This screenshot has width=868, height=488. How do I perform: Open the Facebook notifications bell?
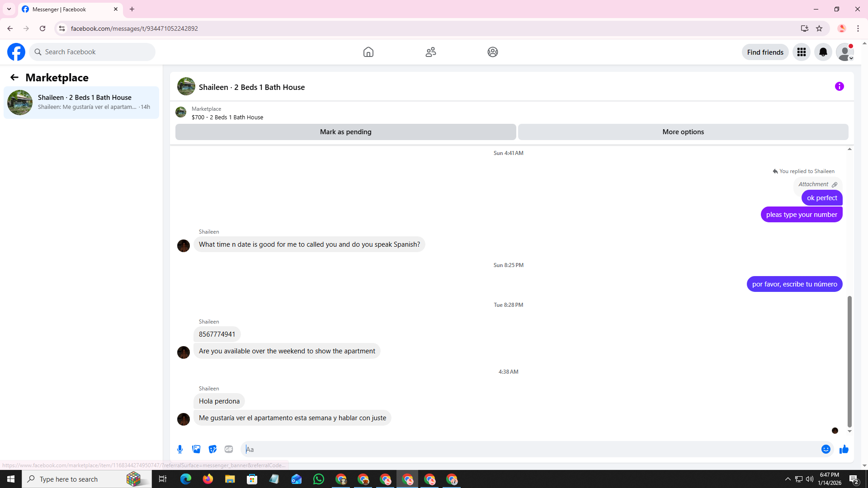point(823,52)
